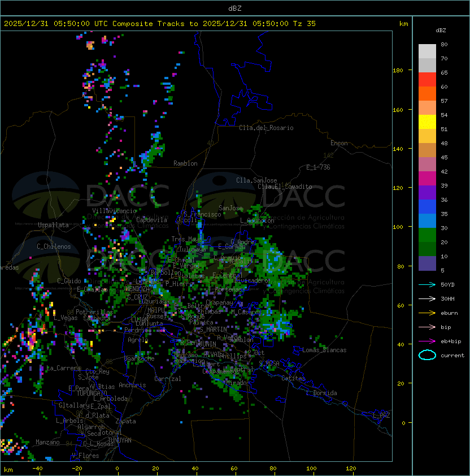
Task: Click the Capdevila map label
Action: 151,220
